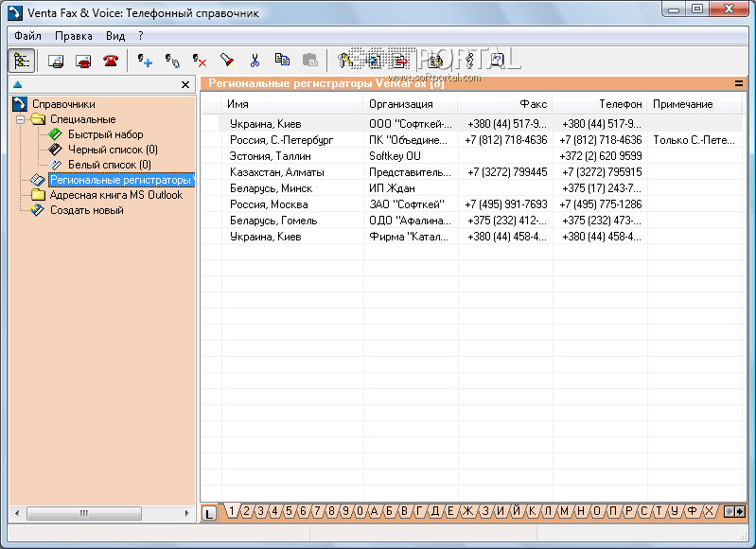Click the red fax machine toolbar icon
Viewport: 756px width, 549px height.
click(83, 61)
